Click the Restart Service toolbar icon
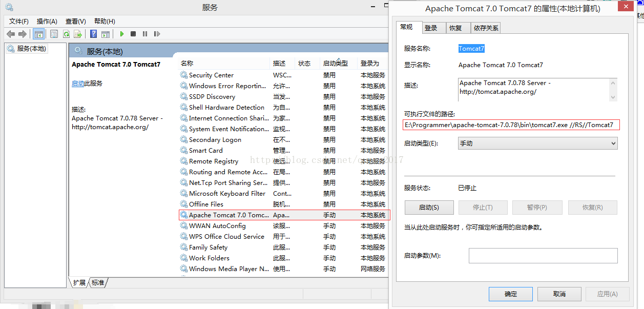The width and height of the screenshot is (644, 309). (157, 34)
